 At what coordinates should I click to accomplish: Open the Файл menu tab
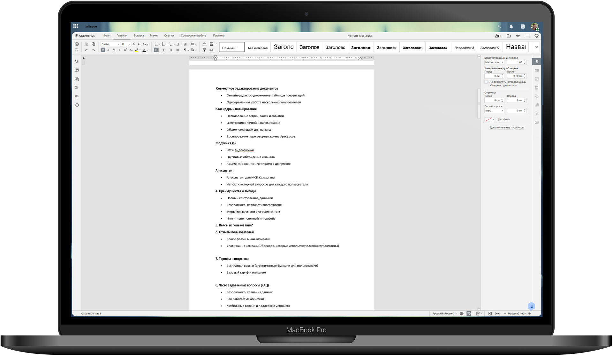(107, 35)
